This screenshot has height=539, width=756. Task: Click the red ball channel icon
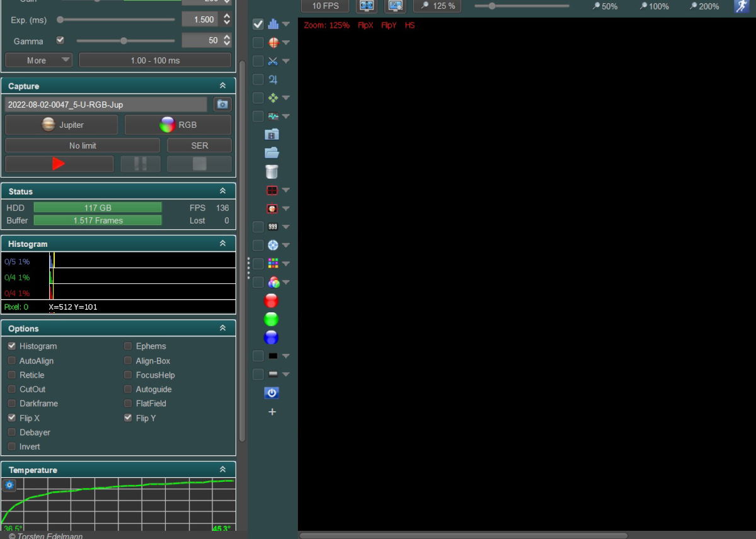click(272, 300)
